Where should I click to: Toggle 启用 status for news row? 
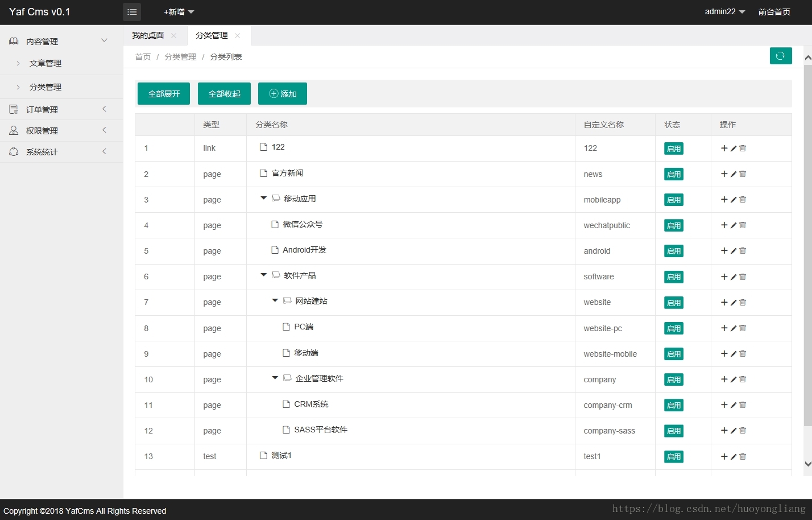point(674,174)
